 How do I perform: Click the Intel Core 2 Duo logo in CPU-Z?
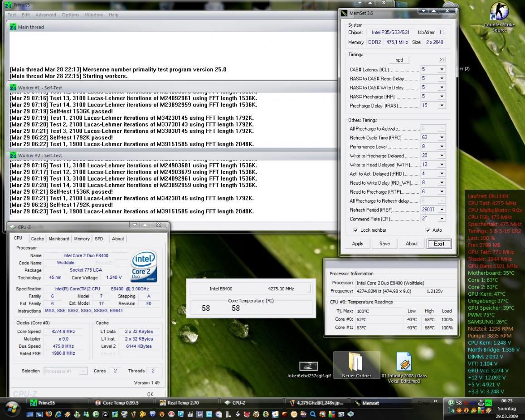click(x=144, y=266)
